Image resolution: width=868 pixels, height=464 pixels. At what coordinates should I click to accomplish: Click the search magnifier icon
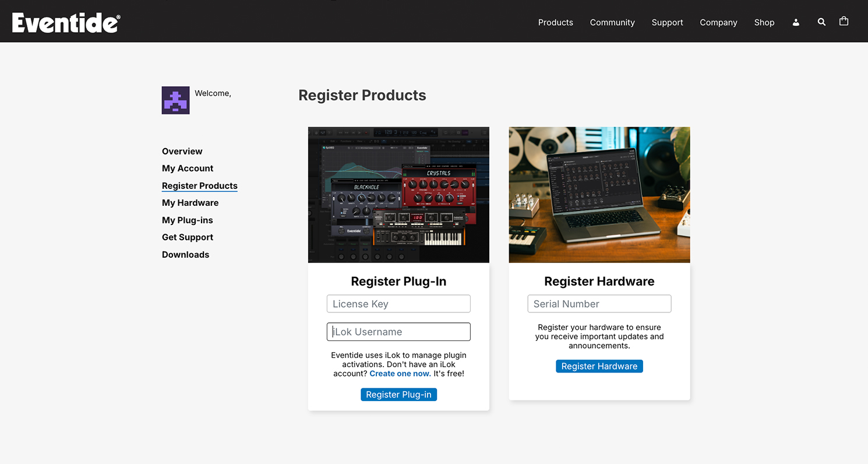821,22
